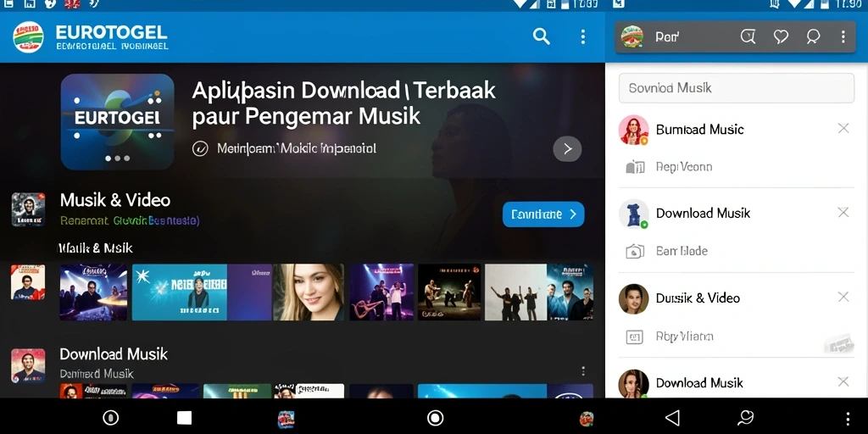Open three-dot menu in right navigation bar
This screenshot has height=434, width=868.
[x=848, y=418]
